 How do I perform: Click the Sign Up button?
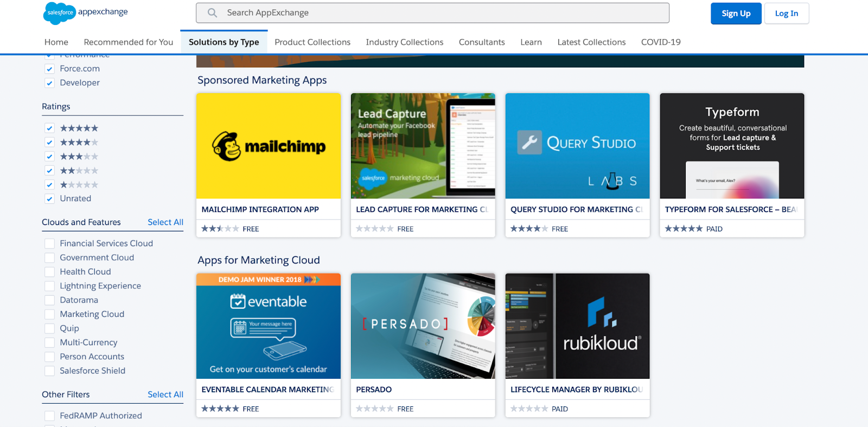tap(736, 14)
